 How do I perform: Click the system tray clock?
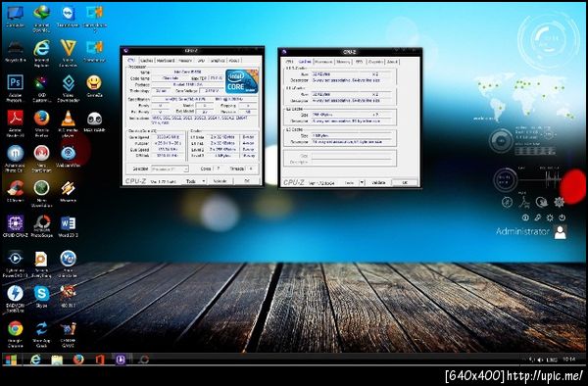[x=568, y=360]
